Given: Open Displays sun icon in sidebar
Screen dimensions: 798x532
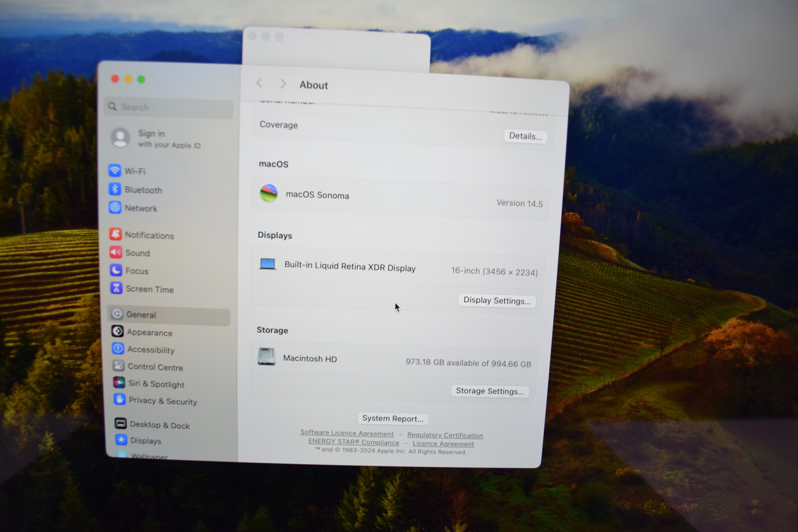Looking at the screenshot, I should [x=121, y=440].
